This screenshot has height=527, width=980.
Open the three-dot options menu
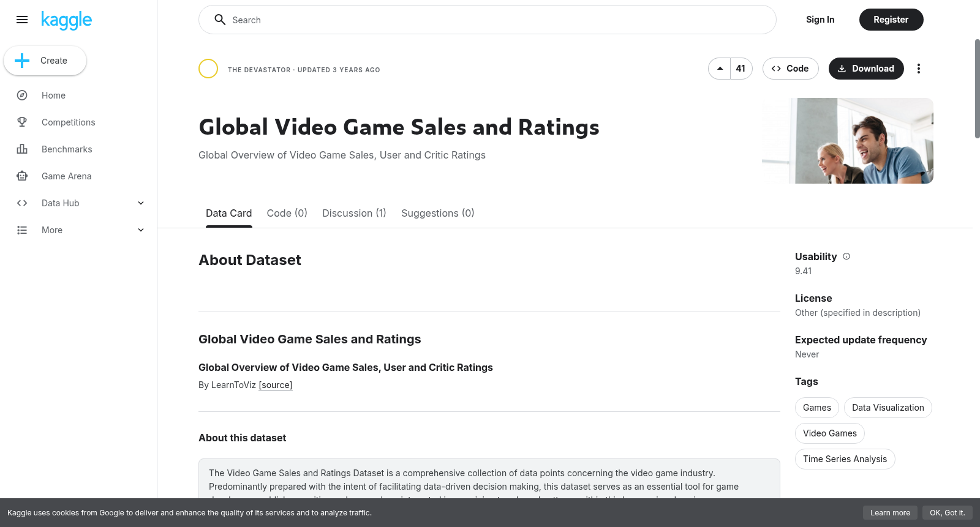pos(918,69)
